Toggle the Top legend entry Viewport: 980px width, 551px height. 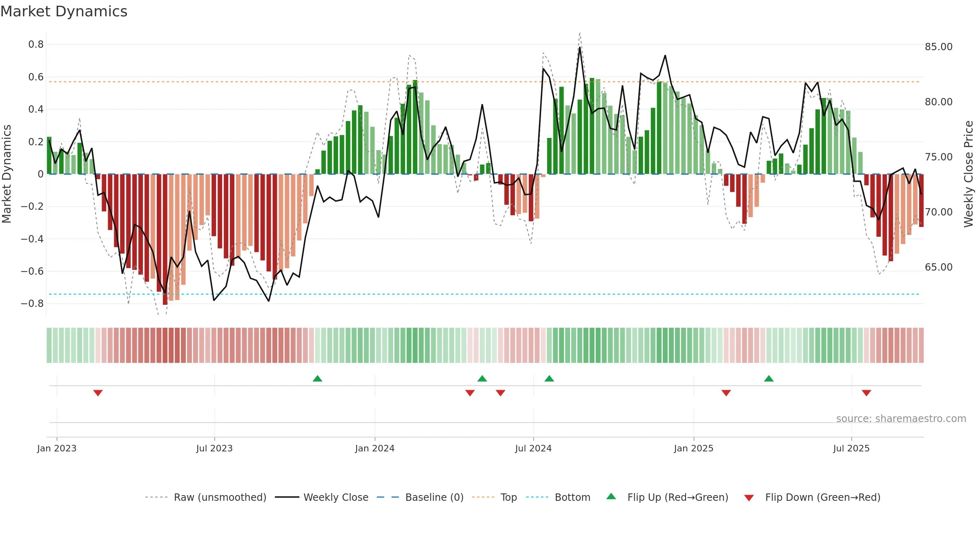494,497
